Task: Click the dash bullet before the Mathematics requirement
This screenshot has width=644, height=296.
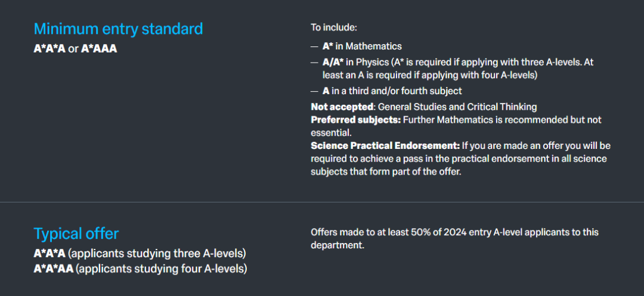Action: pyautogui.click(x=314, y=46)
